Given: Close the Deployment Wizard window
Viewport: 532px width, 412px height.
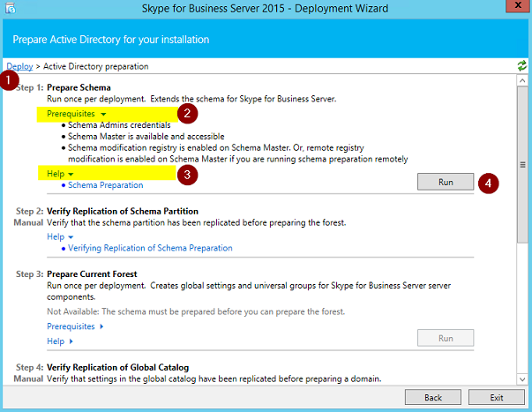Looking at the screenshot, I should [x=518, y=5].
